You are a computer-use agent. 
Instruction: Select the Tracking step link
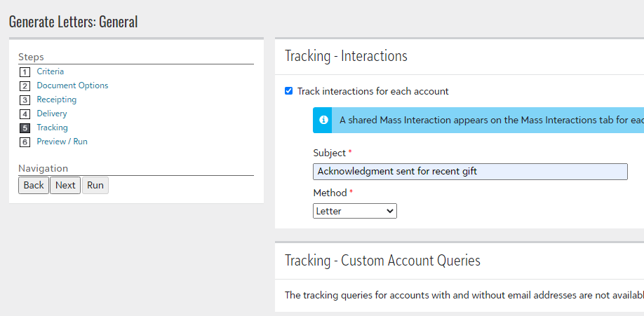coord(52,128)
